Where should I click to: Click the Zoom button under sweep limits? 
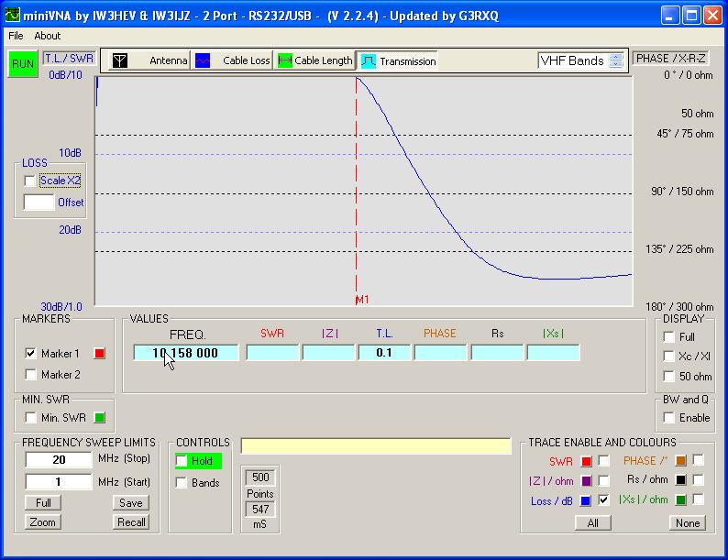coord(42,522)
